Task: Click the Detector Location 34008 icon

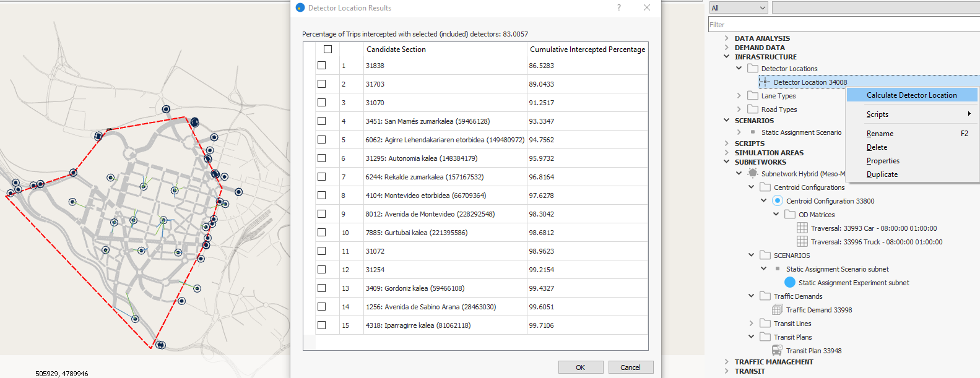Action: point(765,82)
